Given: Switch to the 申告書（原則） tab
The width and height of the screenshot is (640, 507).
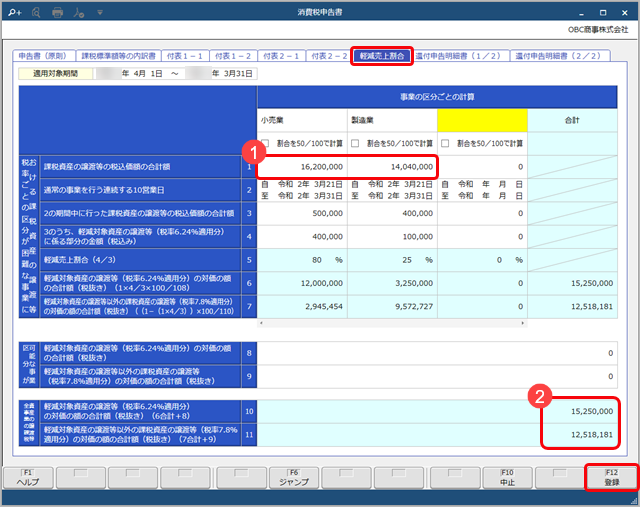Looking at the screenshot, I should (43, 56).
